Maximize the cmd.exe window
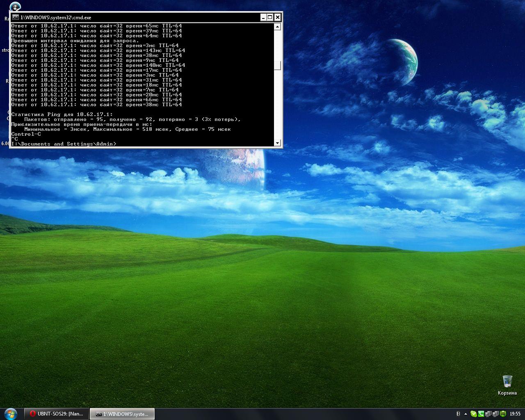525x420 pixels. [x=270, y=17]
